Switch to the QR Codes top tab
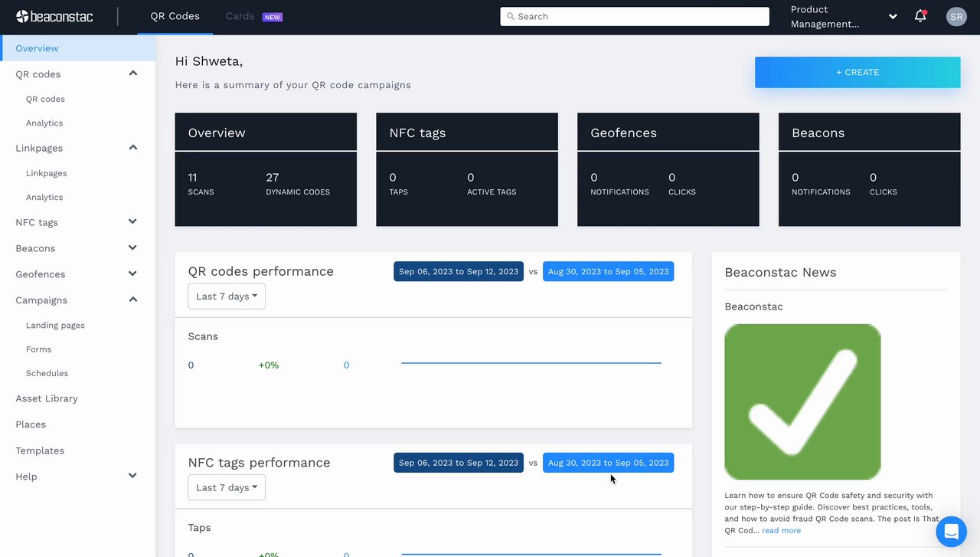The width and height of the screenshot is (980, 557). tap(175, 16)
